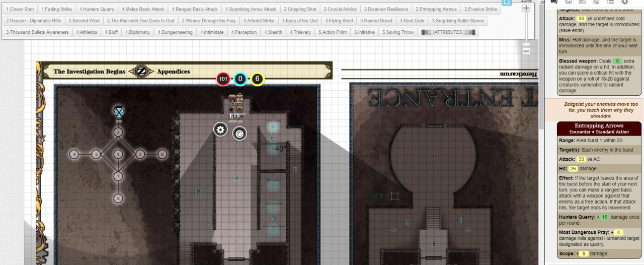
Task: Run the 1.Clever Shot macro
Action: point(20,9)
